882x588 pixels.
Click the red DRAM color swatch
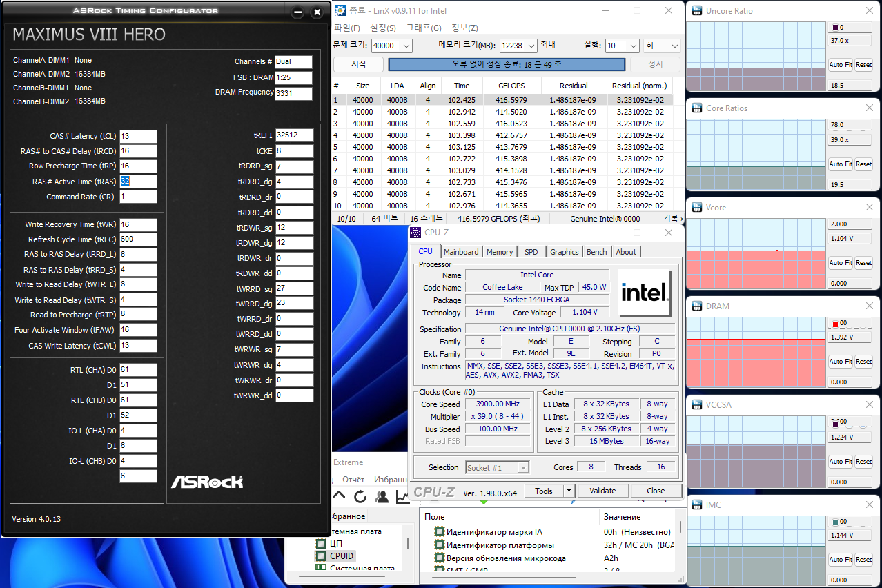click(x=835, y=324)
